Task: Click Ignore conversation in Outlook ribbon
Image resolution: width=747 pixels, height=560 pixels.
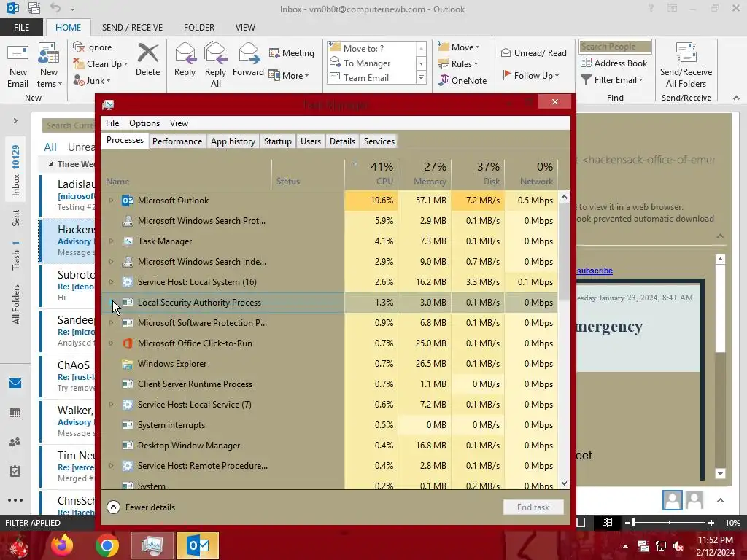Action: tap(93, 47)
